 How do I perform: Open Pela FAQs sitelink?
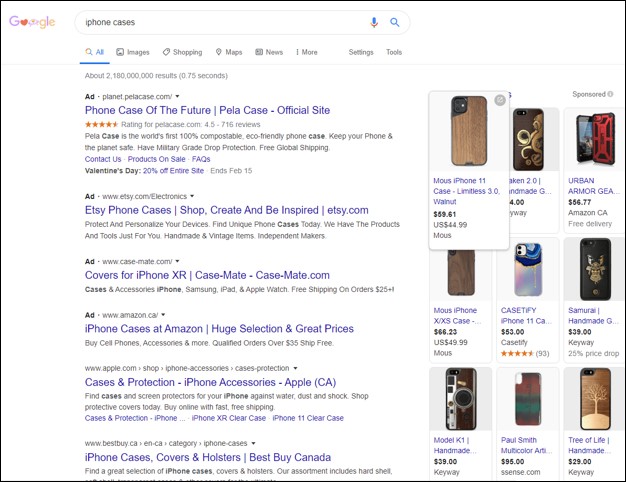coord(201,159)
